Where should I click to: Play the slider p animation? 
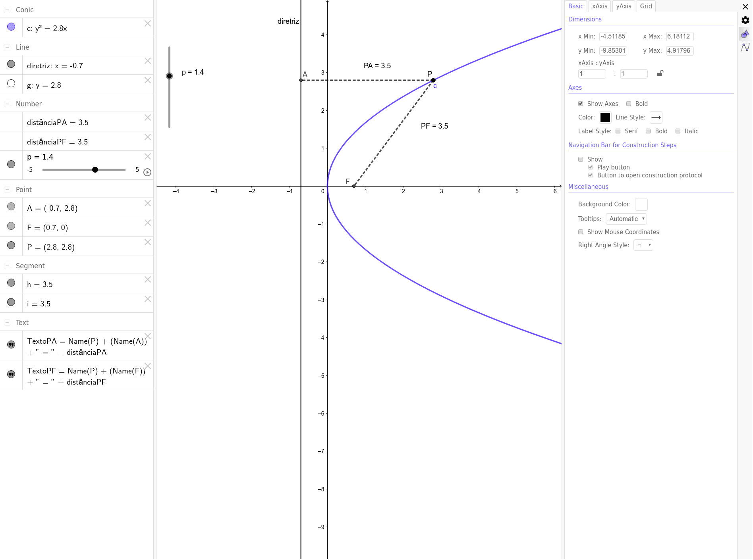coord(147,172)
